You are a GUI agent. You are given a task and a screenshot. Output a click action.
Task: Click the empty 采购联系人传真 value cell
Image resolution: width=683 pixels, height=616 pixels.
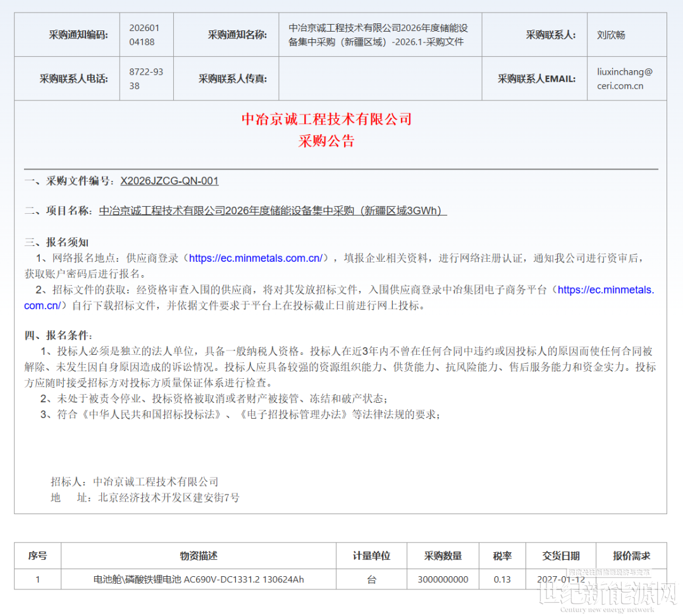(x=380, y=78)
